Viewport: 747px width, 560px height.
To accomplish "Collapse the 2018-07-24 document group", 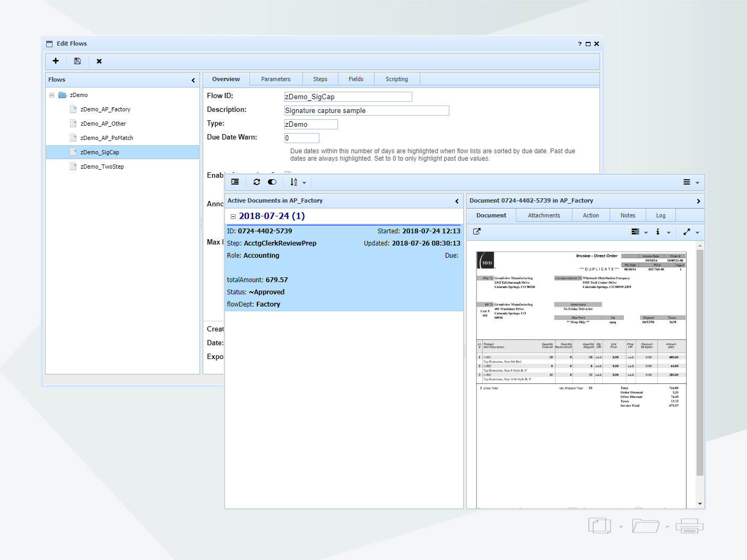I will click(x=233, y=216).
